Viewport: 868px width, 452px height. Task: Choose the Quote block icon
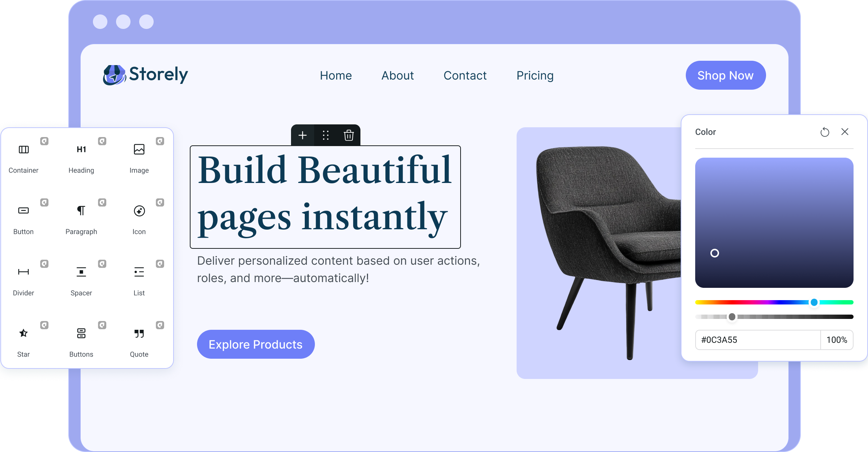pyautogui.click(x=139, y=333)
